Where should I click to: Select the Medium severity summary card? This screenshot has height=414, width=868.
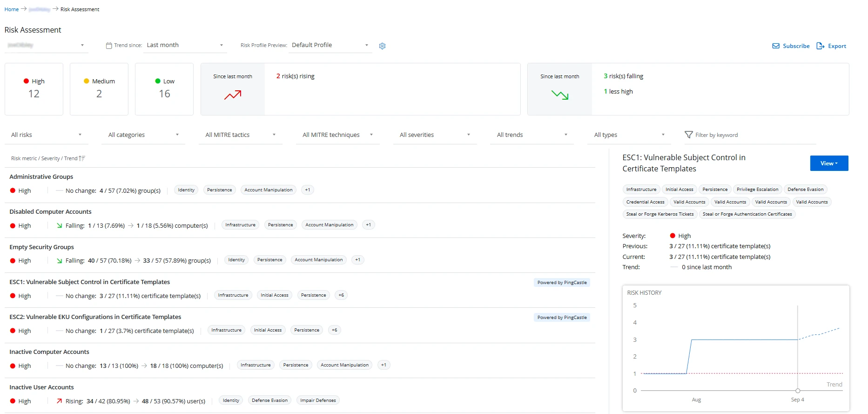tap(99, 89)
